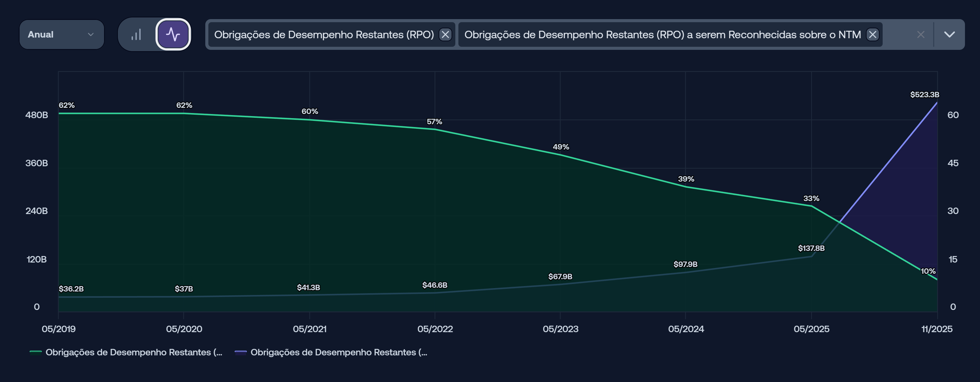Clear all selected metrics
The width and height of the screenshot is (980, 382).
click(x=921, y=34)
